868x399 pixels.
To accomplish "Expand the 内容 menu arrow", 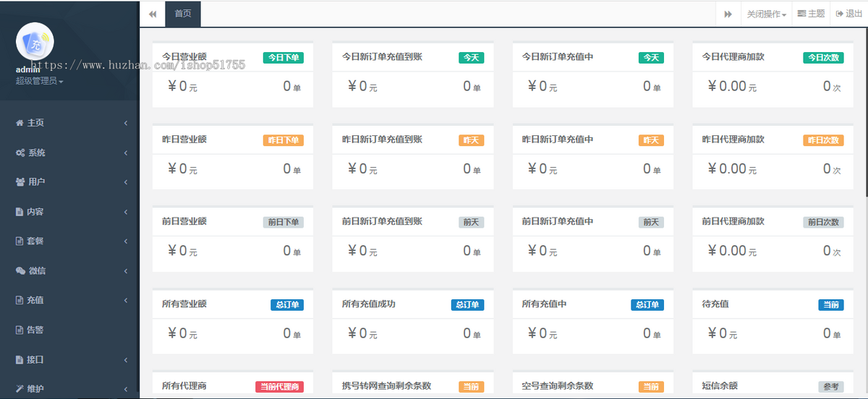I will pyautogui.click(x=126, y=213).
